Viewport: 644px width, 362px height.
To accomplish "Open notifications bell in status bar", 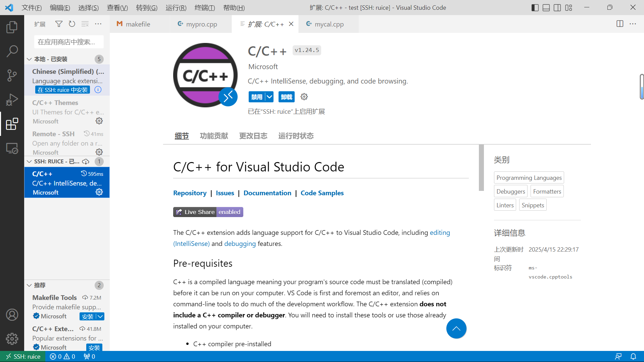I will tap(633, 356).
